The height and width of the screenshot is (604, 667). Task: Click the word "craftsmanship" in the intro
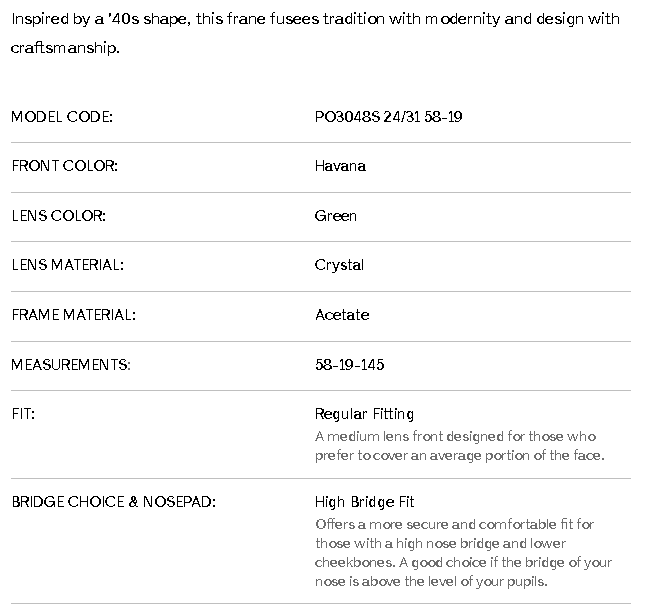tap(64, 47)
